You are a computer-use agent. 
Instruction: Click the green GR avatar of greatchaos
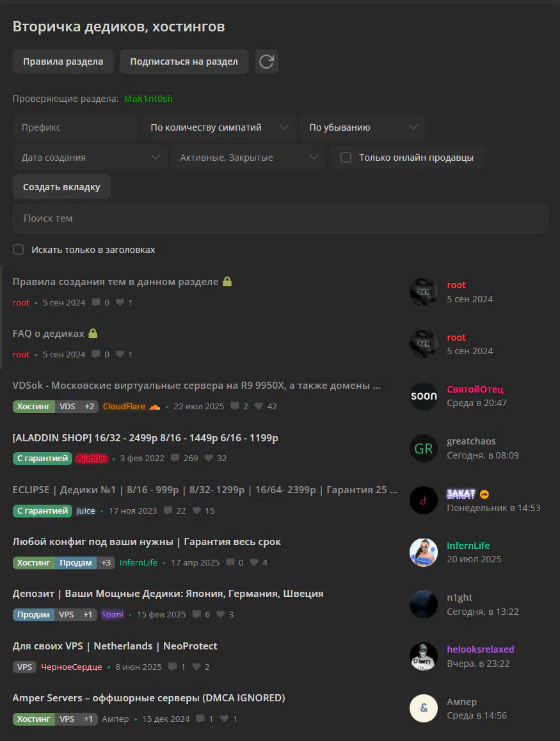pyautogui.click(x=424, y=448)
